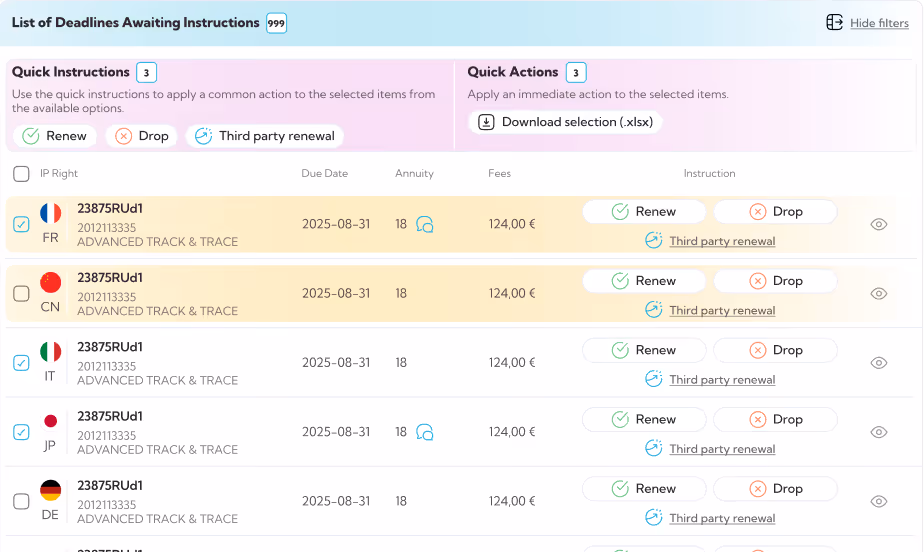Open comments icon in FR row
The image size is (924, 552).
[x=425, y=224]
